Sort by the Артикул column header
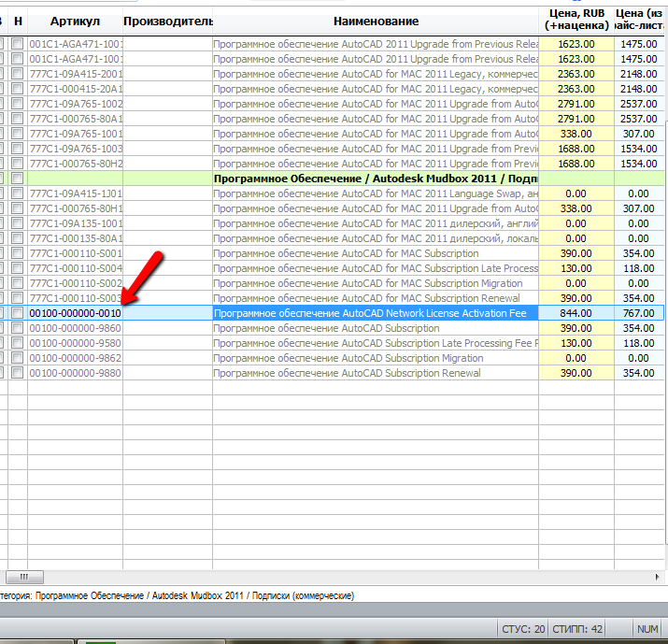The image size is (668, 644). point(75,21)
